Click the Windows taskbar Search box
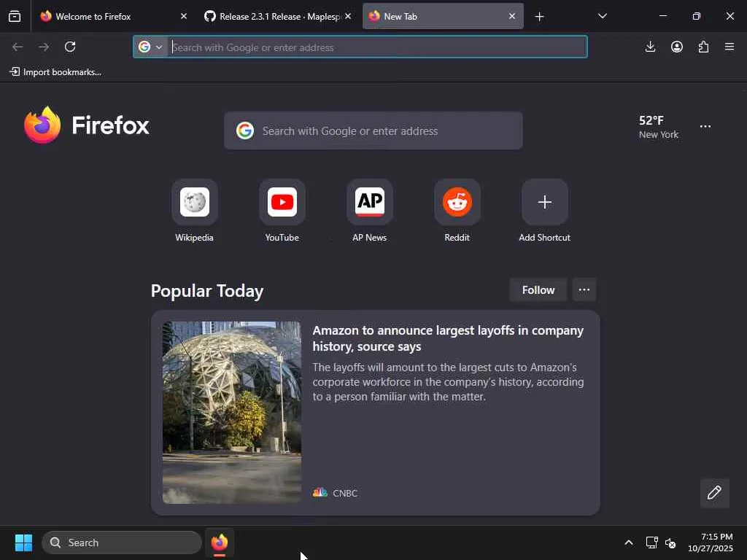The height and width of the screenshot is (560, 747). 122,542
